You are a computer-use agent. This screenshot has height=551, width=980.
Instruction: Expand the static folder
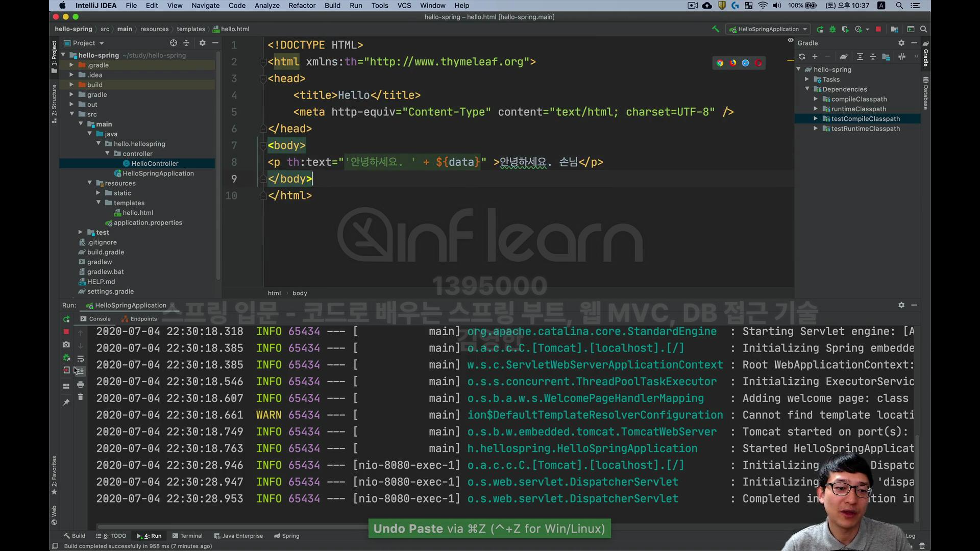click(x=98, y=193)
